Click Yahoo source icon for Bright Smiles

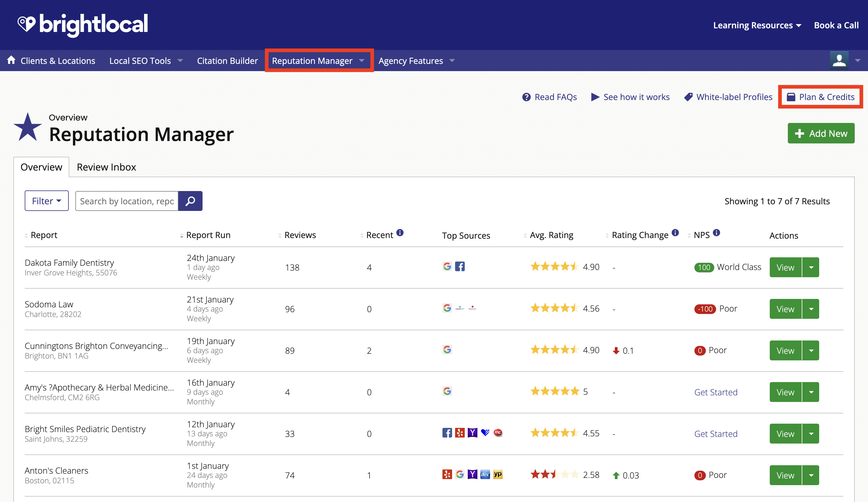pos(473,433)
